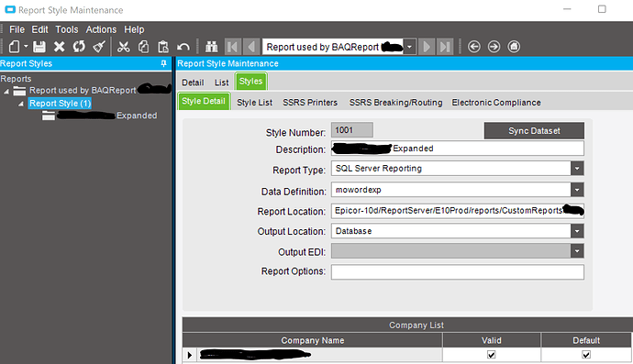Switch to the Detail tab
The height and width of the screenshot is (364, 633).
193,83
